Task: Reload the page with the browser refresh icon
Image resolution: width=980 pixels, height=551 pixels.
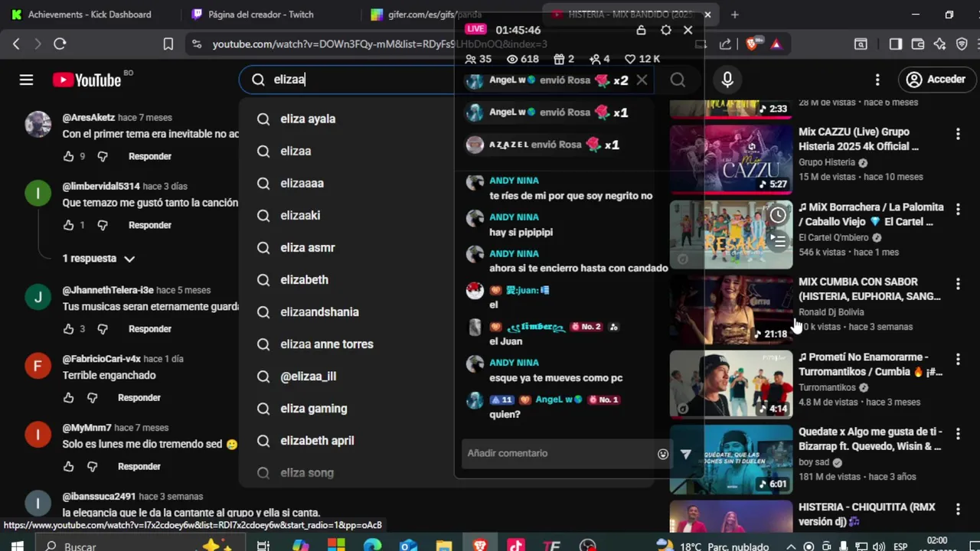Action: [60, 44]
